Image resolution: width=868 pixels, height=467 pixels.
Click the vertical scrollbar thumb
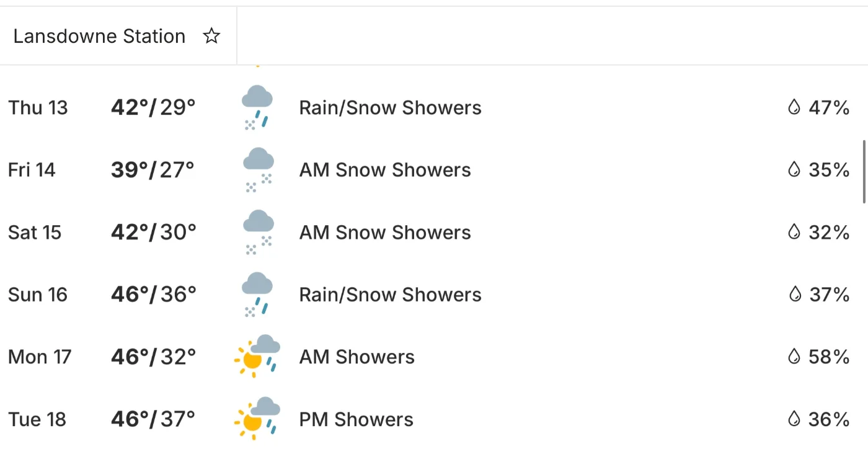click(x=864, y=172)
